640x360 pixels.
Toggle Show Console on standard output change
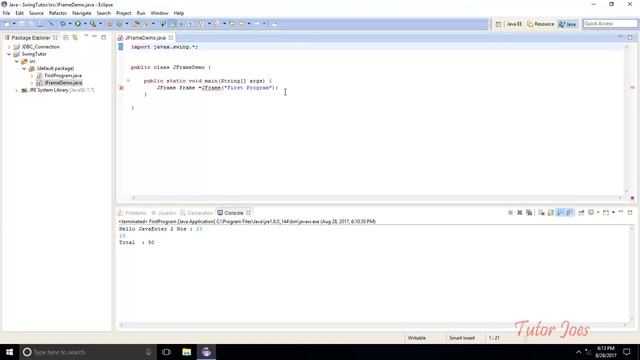click(560, 213)
